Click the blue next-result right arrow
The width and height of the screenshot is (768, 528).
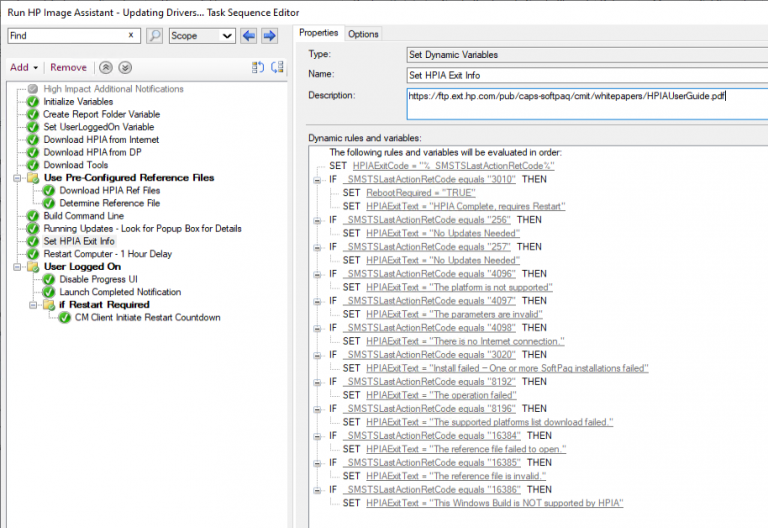pyautogui.click(x=269, y=35)
